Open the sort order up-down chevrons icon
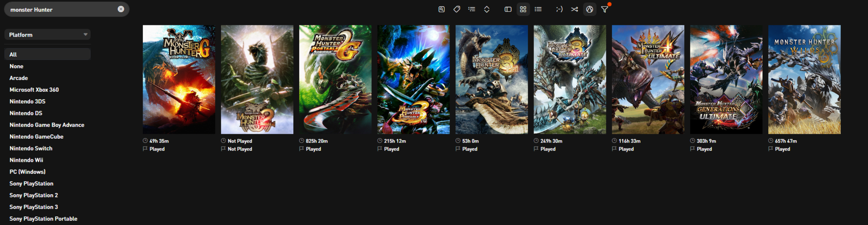The image size is (868, 225). [487, 9]
